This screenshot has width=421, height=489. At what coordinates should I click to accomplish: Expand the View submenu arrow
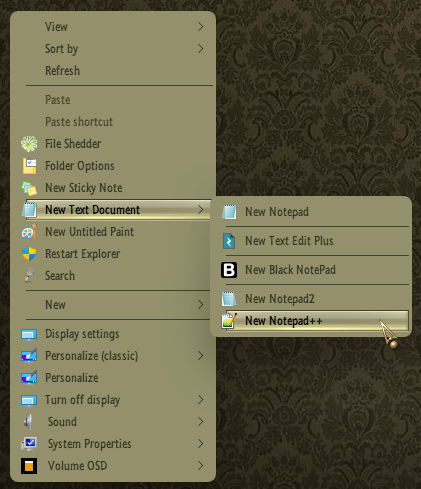200,27
